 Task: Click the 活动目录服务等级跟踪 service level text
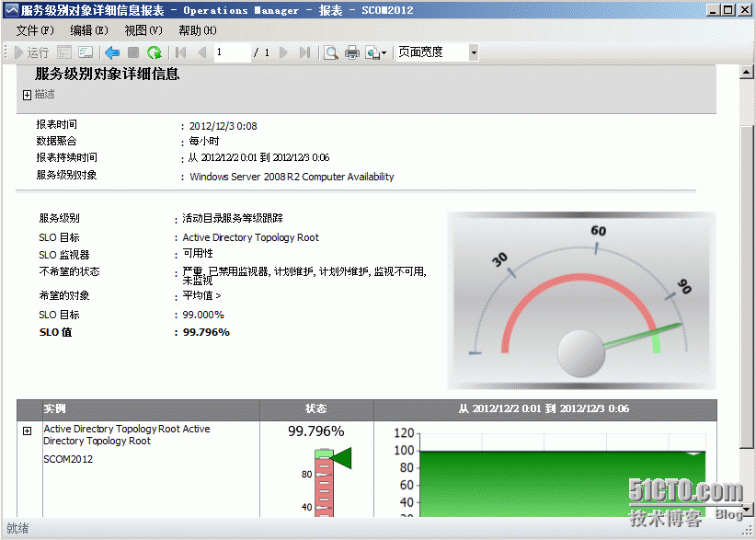pos(233,218)
